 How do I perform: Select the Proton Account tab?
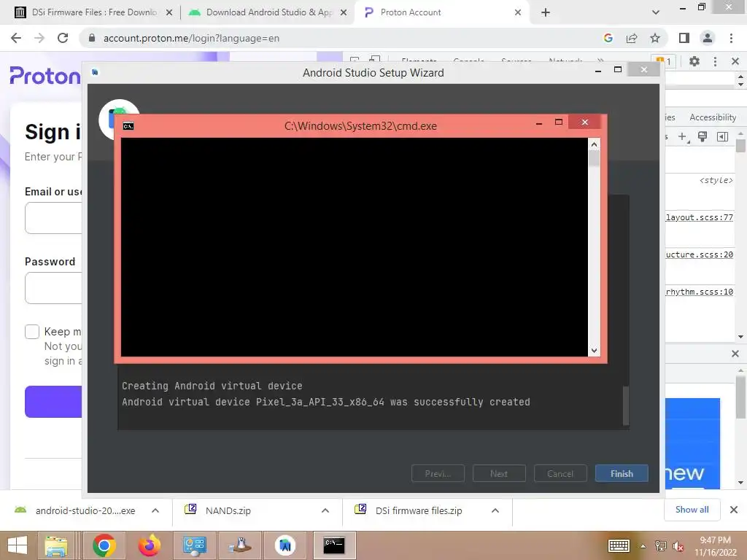click(x=441, y=12)
